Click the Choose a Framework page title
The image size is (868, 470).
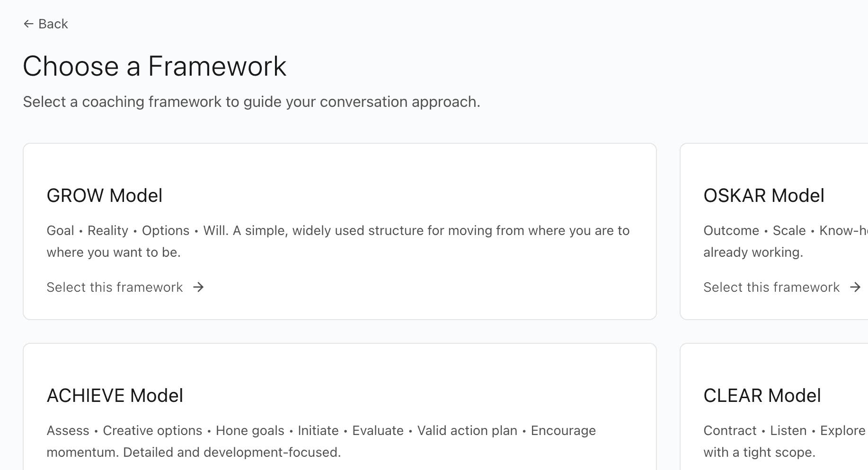(155, 66)
